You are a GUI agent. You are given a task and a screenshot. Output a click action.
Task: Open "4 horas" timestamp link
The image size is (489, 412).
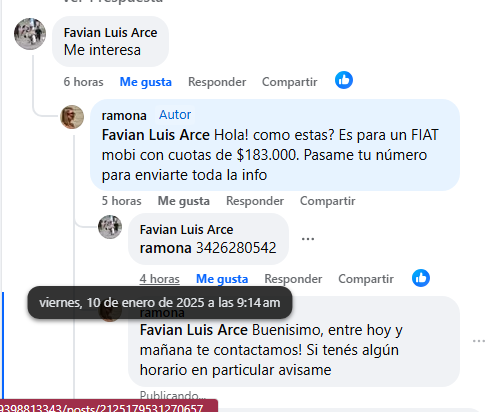click(160, 279)
